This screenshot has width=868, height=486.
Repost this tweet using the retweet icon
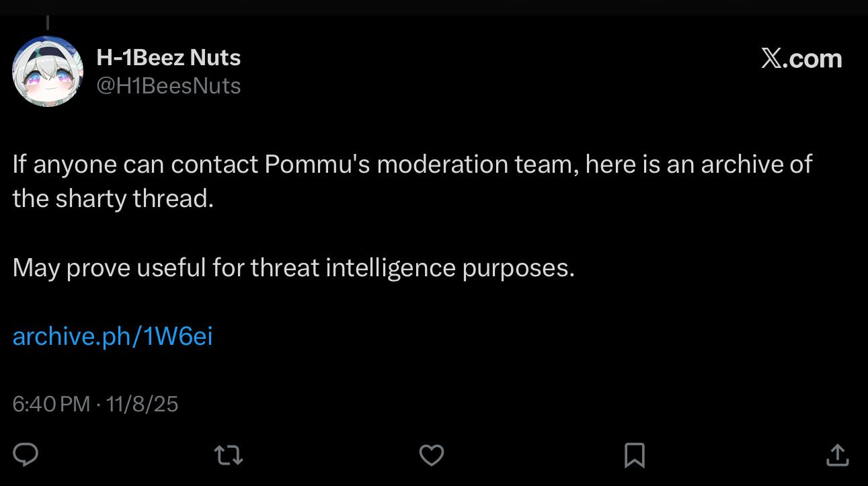click(x=228, y=456)
